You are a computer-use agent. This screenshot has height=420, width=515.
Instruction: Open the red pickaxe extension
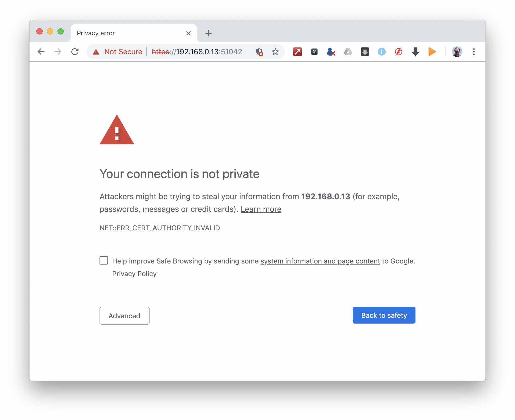[x=297, y=52]
